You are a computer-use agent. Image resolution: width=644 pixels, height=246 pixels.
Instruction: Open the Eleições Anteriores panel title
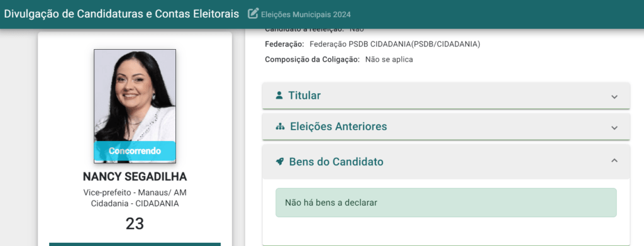pos(338,126)
